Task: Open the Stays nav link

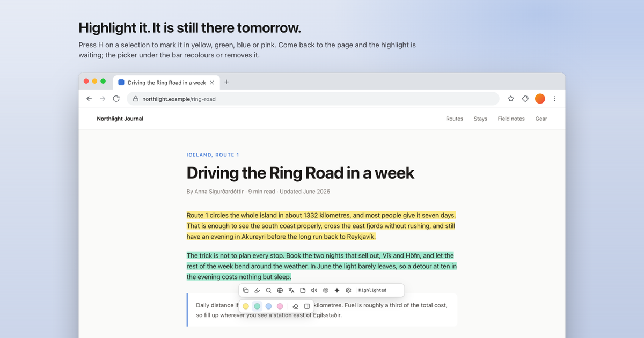Action: (480, 119)
